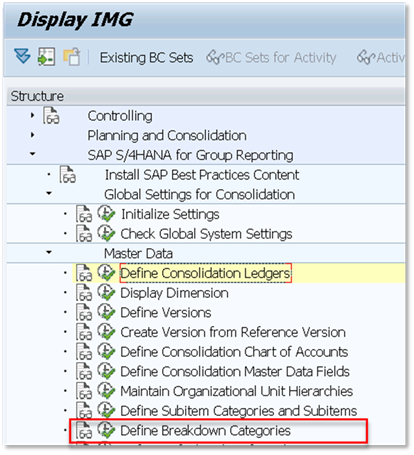Execute the Initialize Settings activity icon
The height and width of the screenshot is (455, 414).
tap(106, 213)
